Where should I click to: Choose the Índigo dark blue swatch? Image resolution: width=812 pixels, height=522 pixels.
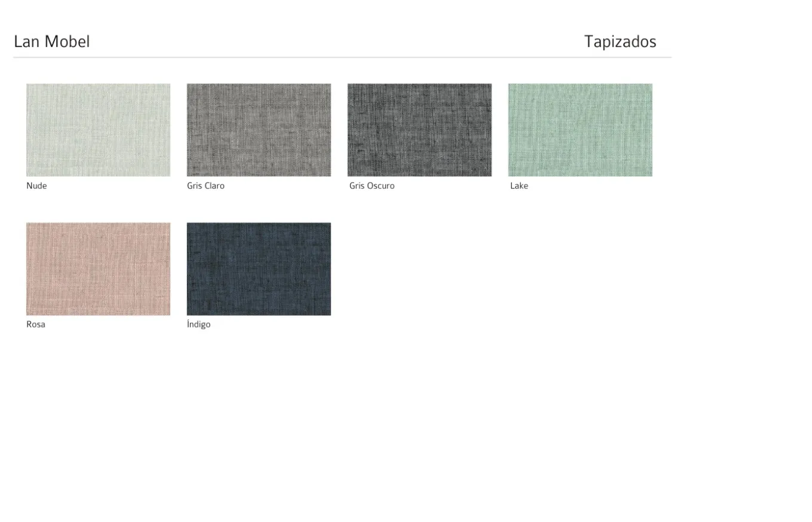pos(259,268)
